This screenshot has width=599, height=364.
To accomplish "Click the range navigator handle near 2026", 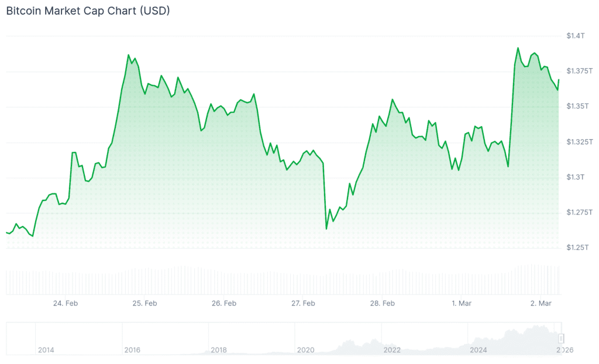I will [561, 338].
